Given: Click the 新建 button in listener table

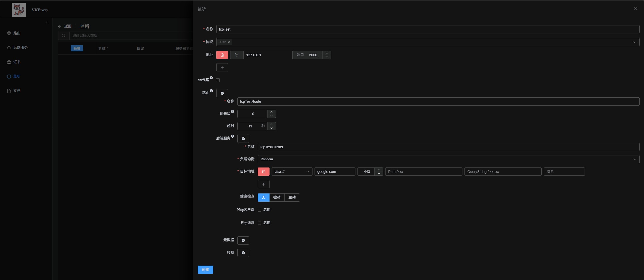Looking at the screenshot, I should click(77, 48).
